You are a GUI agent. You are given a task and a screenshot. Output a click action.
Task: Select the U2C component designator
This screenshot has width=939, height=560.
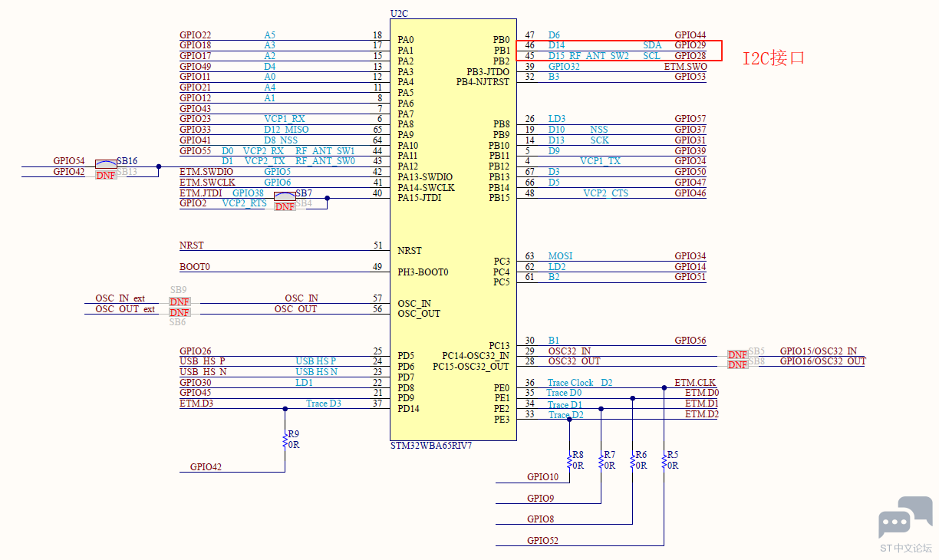[400, 15]
